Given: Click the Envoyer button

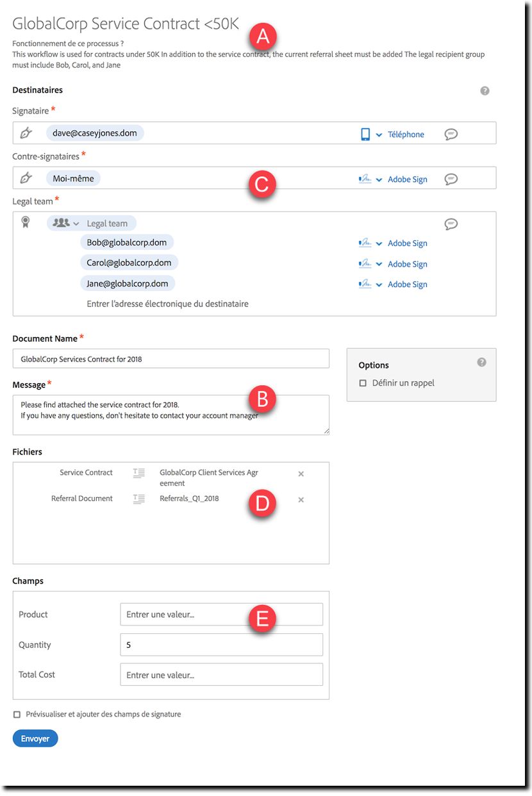Looking at the screenshot, I should 35,738.
